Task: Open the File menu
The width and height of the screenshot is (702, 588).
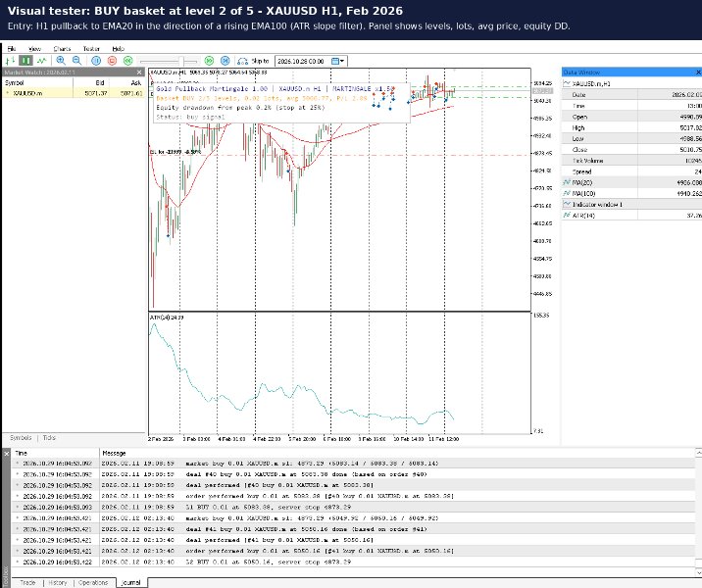Action: click(12, 49)
